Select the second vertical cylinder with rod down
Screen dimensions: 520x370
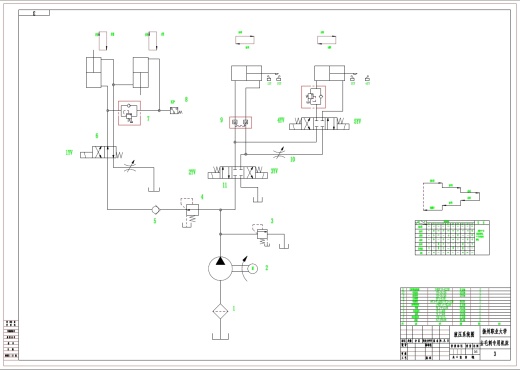coord(141,75)
